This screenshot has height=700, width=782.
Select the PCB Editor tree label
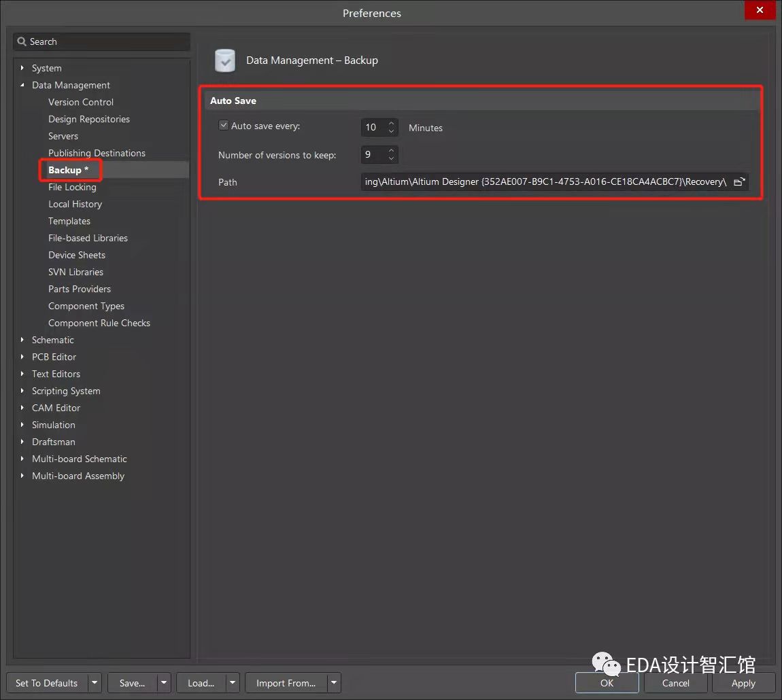tap(54, 357)
